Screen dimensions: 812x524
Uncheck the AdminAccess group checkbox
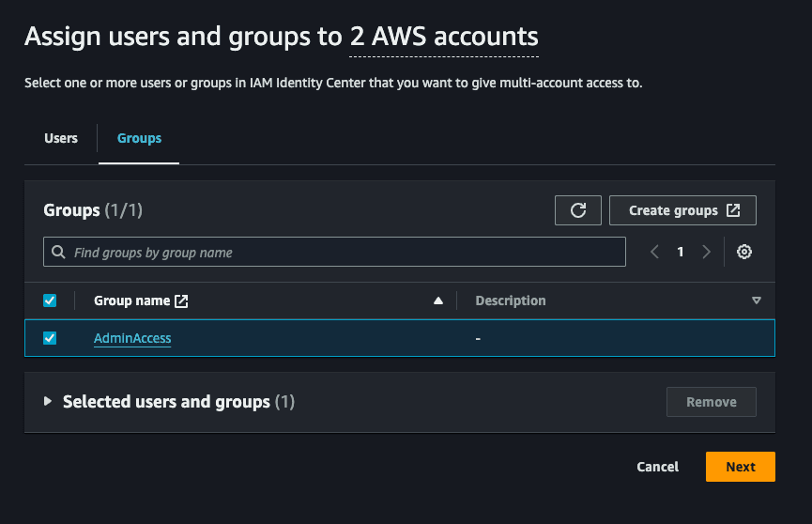(50, 338)
